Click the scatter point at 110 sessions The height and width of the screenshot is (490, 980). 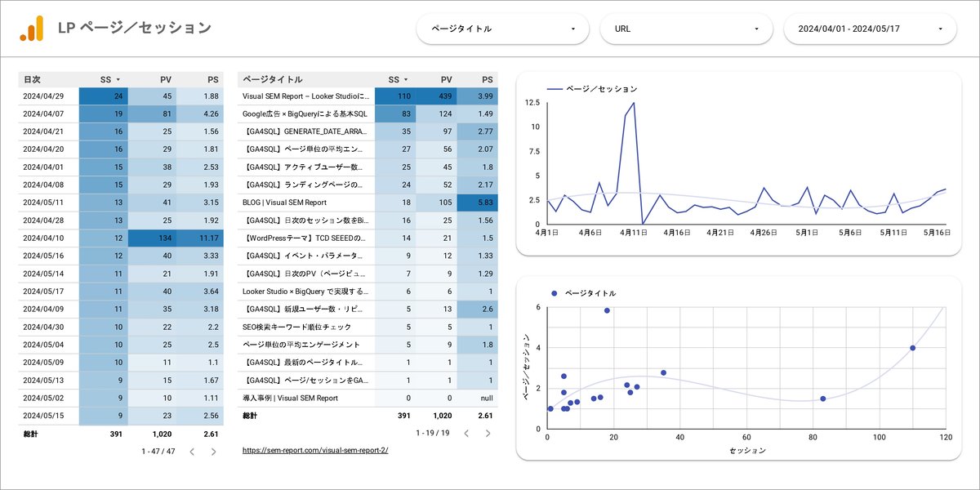[912, 348]
